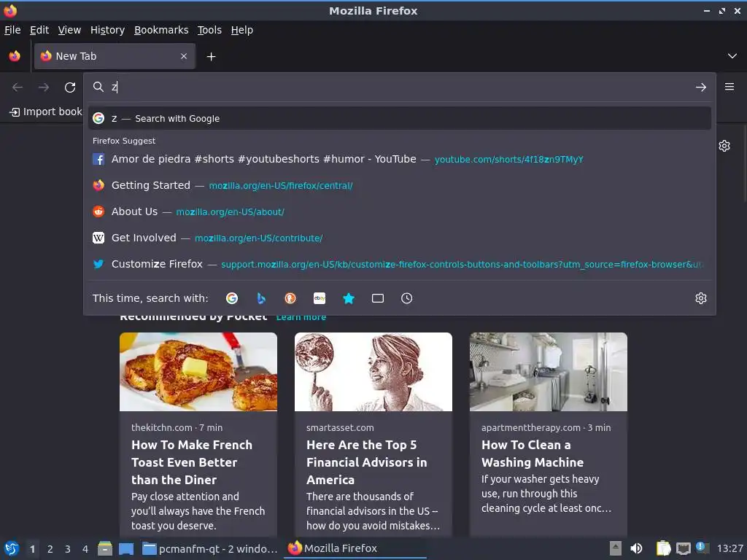This screenshot has height=560, width=747.
Task: Click the update notification tray icon
Action: (703, 548)
